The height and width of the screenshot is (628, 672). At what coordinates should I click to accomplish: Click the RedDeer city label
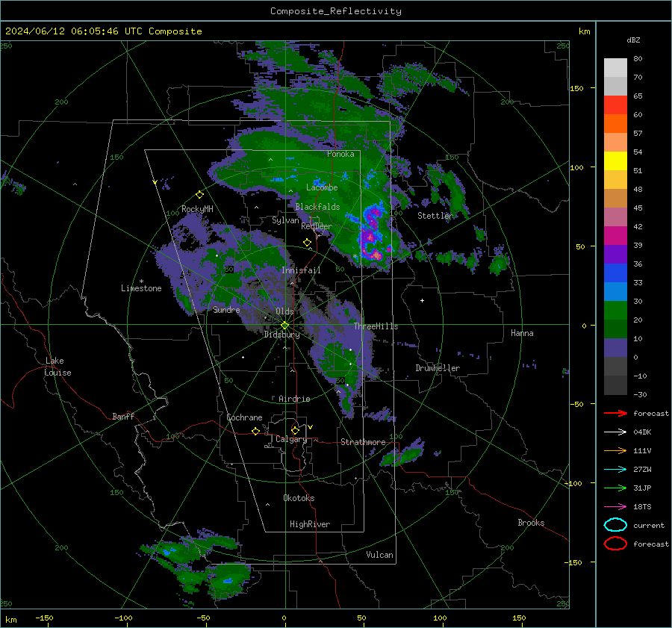point(317,226)
